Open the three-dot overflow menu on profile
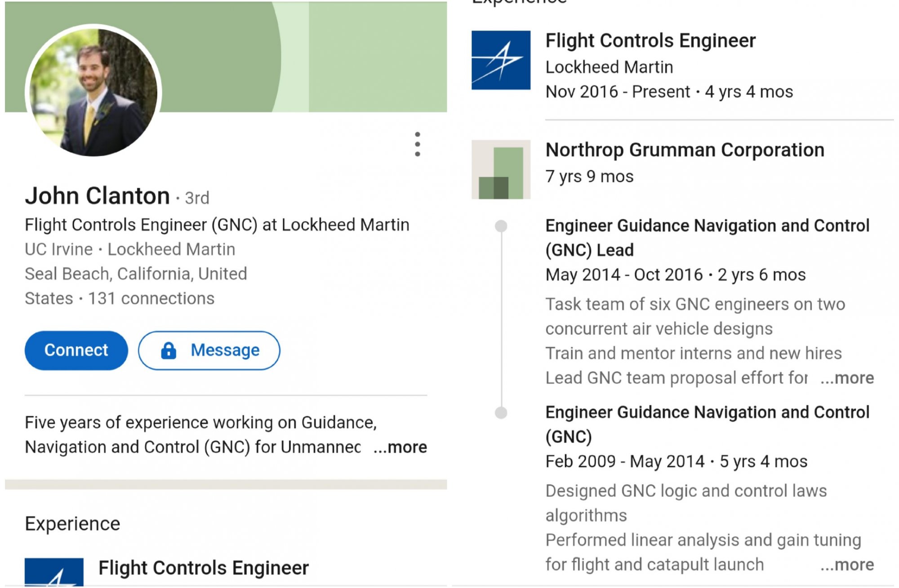899x588 pixels. pos(418,144)
